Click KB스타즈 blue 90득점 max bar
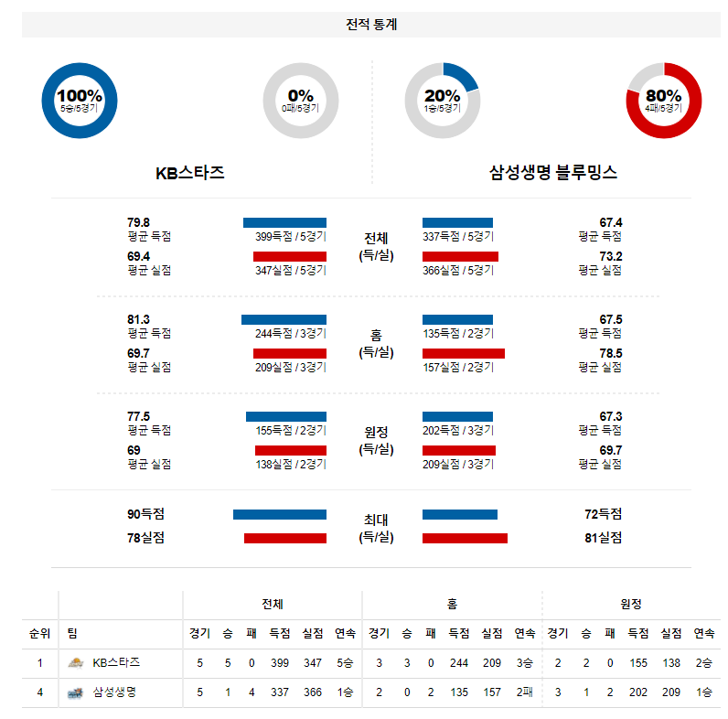 click(x=280, y=515)
